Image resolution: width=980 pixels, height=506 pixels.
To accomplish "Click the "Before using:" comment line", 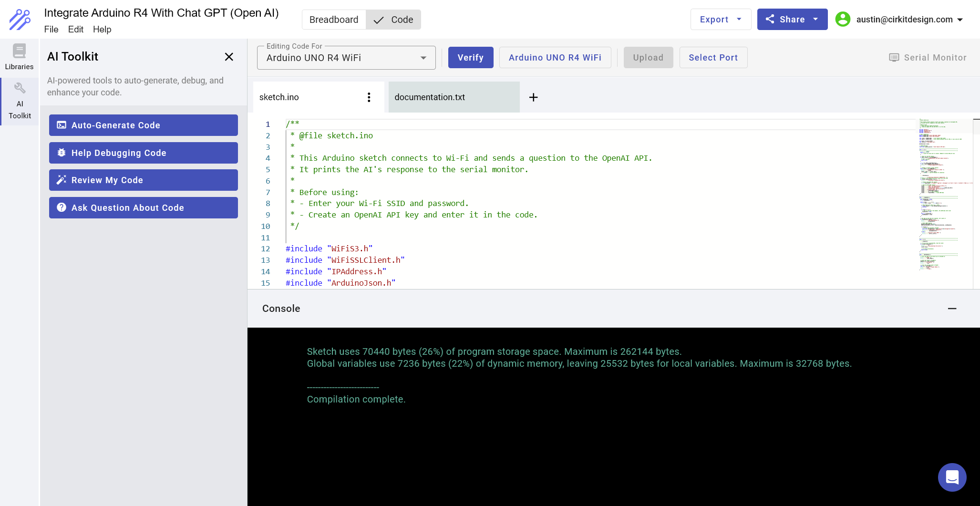I will click(x=324, y=193).
